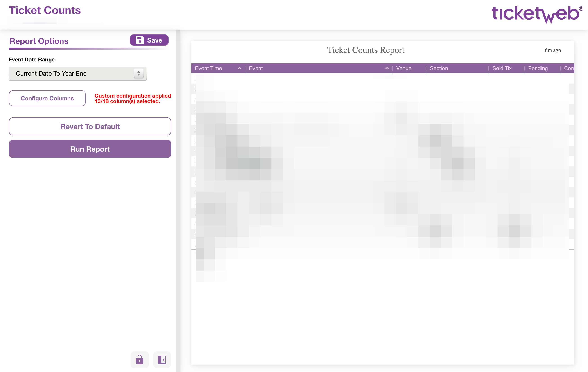Image resolution: width=588 pixels, height=372 pixels.
Task: Run the report
Action: point(90,149)
